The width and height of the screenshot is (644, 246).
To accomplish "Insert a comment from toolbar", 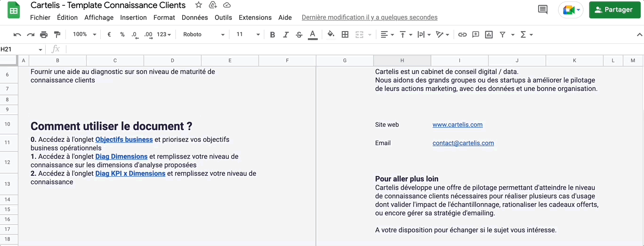I will click(x=475, y=34).
